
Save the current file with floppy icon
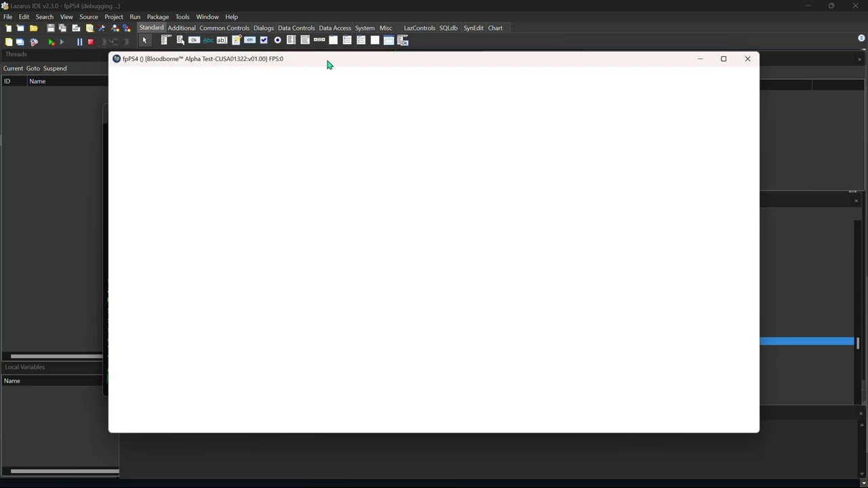[51, 28]
